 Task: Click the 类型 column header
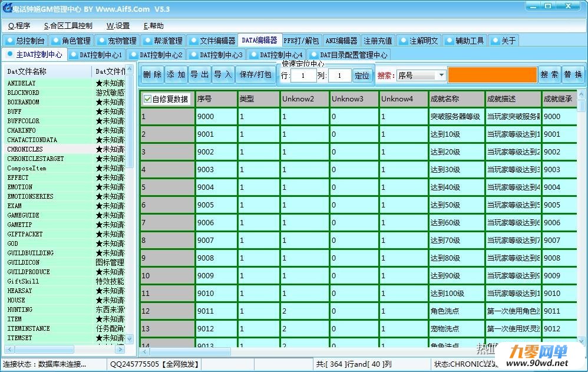[259, 99]
